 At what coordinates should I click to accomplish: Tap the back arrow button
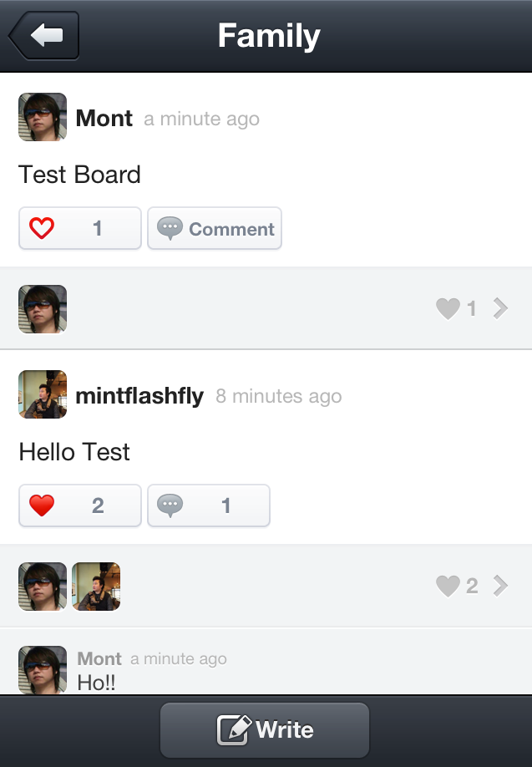pyautogui.click(x=44, y=36)
